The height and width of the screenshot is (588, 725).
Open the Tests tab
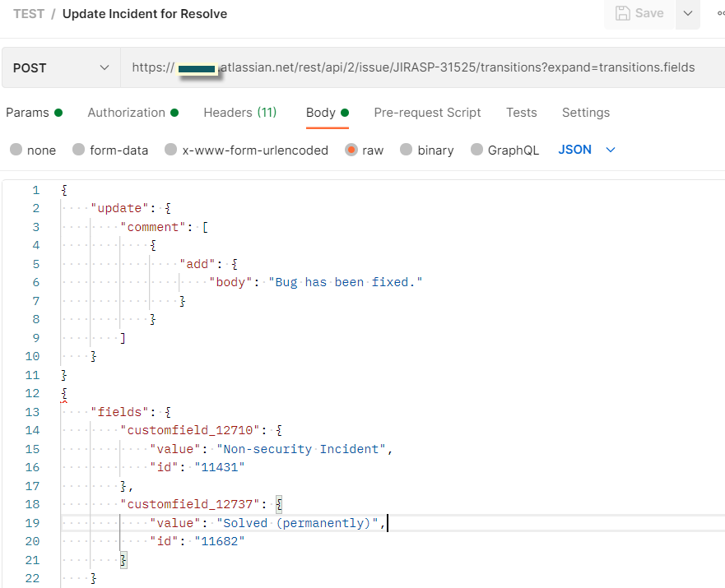(x=521, y=112)
